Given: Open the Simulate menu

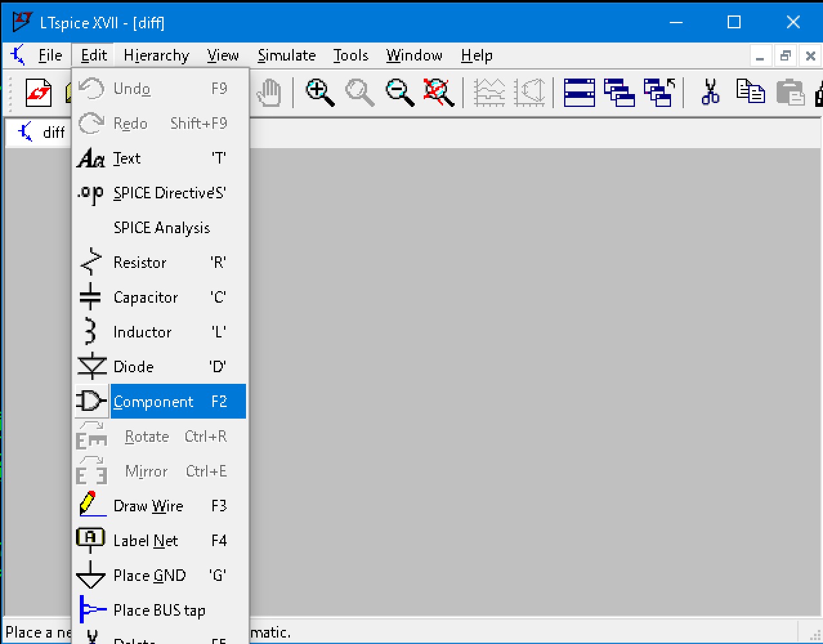Looking at the screenshot, I should (x=287, y=55).
